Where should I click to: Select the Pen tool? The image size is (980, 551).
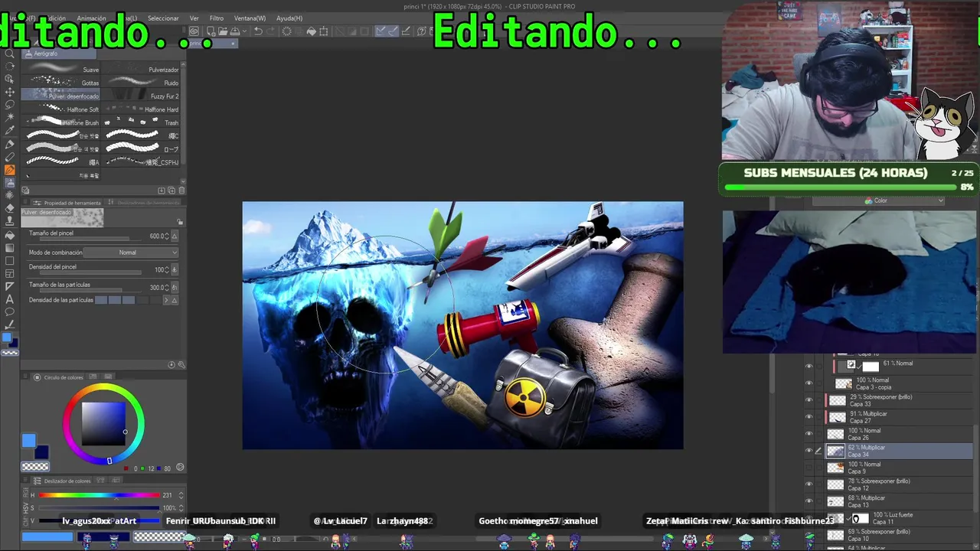point(9,144)
